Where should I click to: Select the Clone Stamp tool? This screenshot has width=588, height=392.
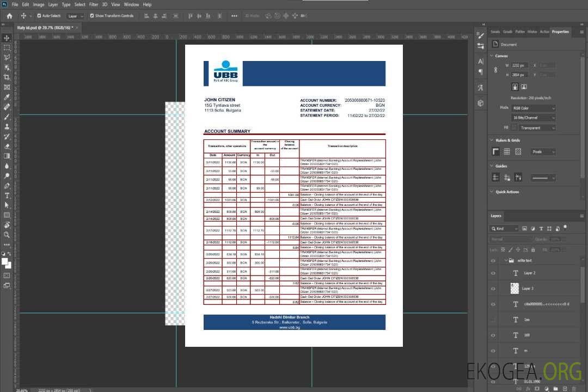click(7, 127)
